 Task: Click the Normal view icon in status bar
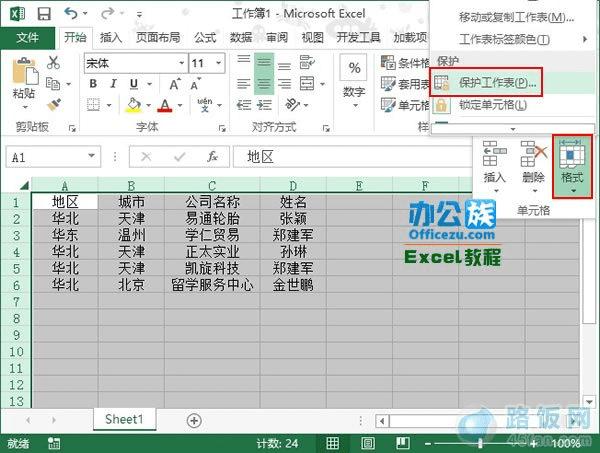333,443
